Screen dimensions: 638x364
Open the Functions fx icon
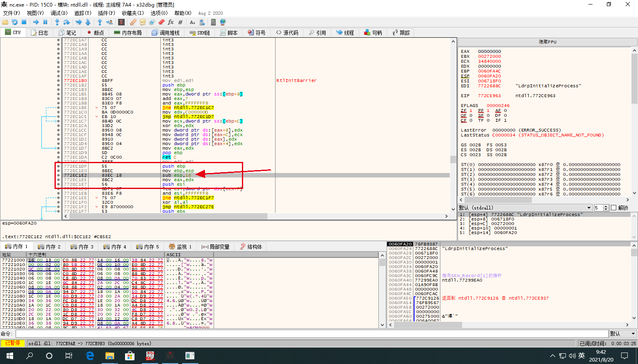pos(171,22)
